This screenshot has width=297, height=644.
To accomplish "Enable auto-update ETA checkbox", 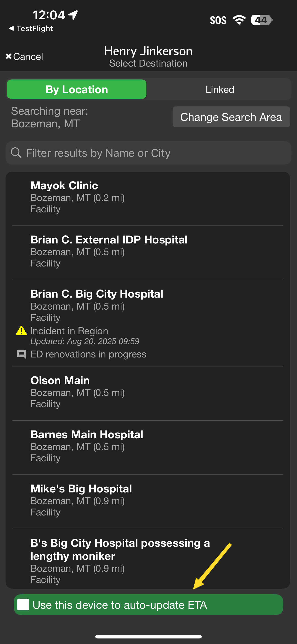I will (23, 605).
